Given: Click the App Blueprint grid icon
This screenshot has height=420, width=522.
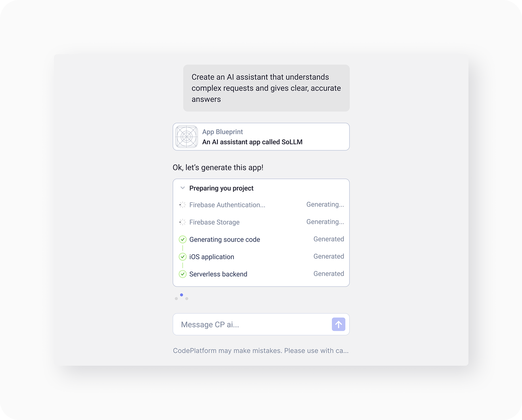Looking at the screenshot, I should (x=186, y=137).
